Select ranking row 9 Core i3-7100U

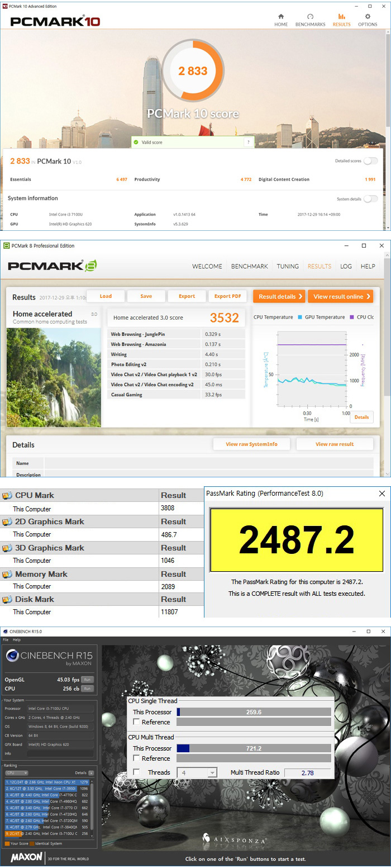pyautogui.click(x=47, y=833)
